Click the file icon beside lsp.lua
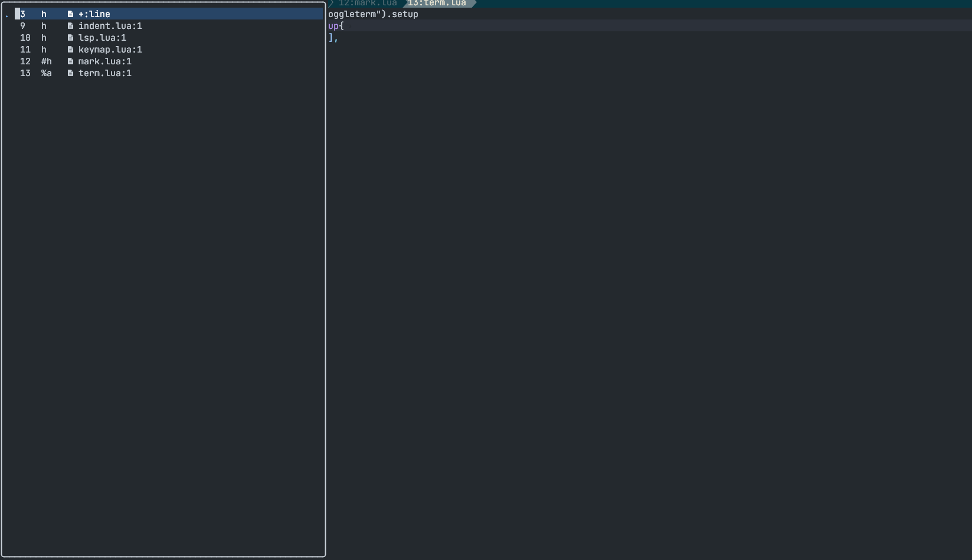 pos(71,38)
